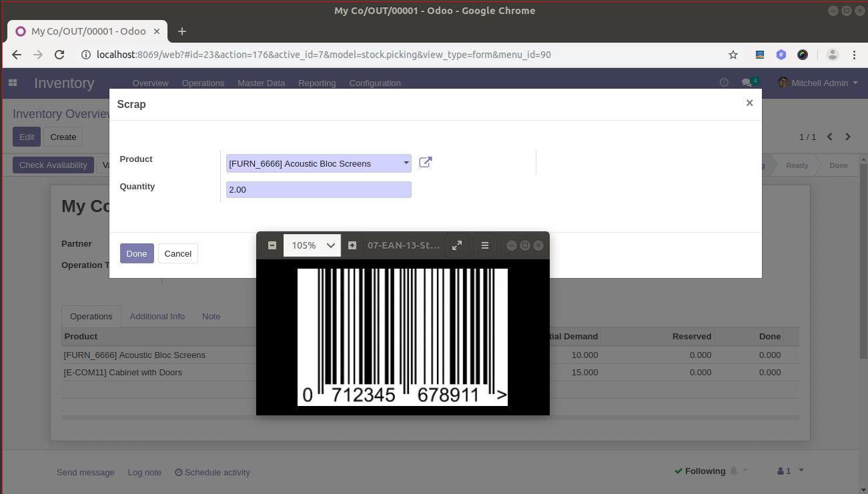This screenshot has height=494, width=868.
Task: Click the Edit button
Action: pyautogui.click(x=27, y=137)
